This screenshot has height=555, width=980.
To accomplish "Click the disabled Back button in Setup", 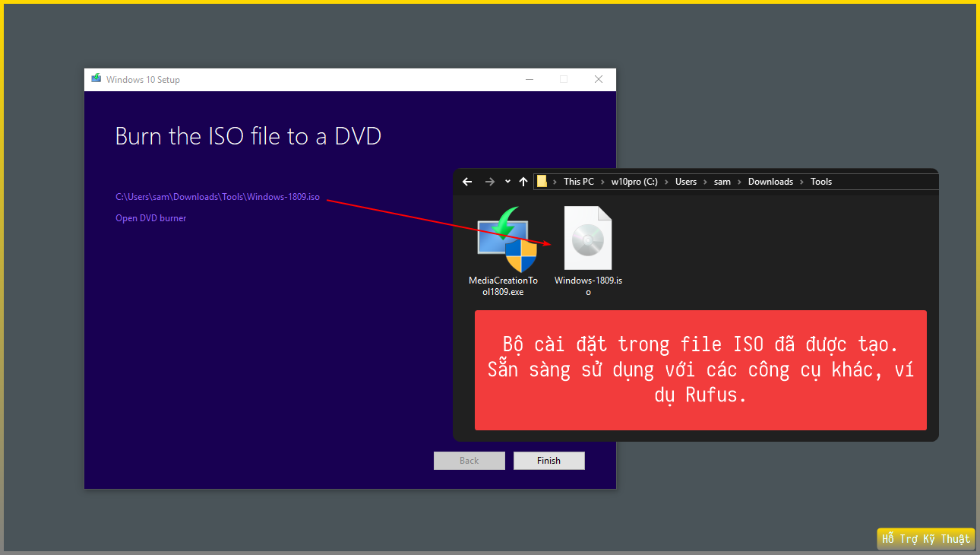I will 469,461.
